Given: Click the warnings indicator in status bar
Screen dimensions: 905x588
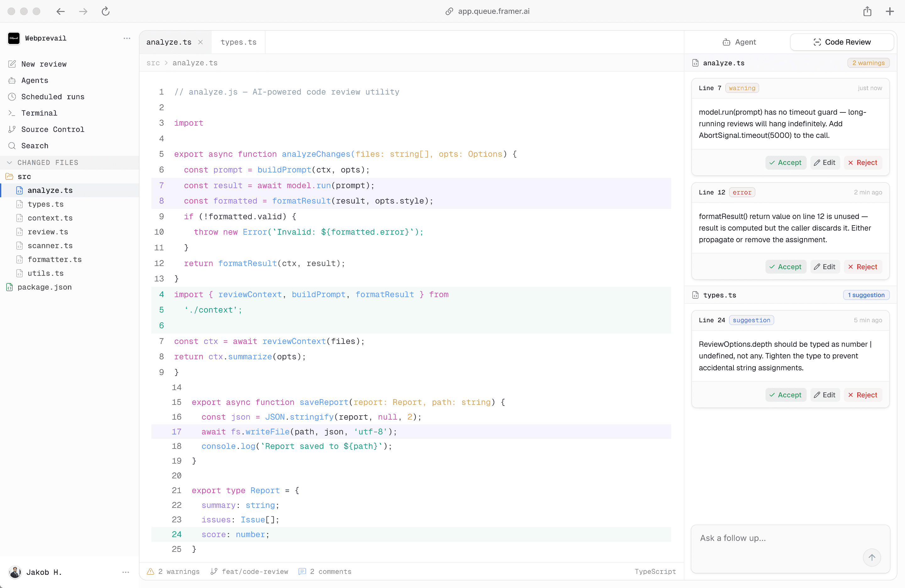Looking at the screenshot, I should 173,571.
